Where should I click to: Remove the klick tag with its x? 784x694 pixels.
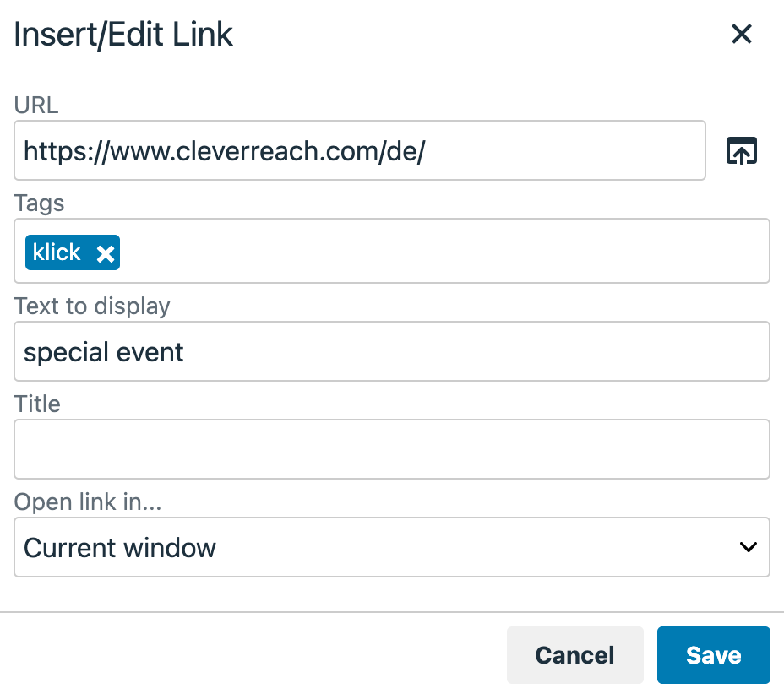(105, 253)
